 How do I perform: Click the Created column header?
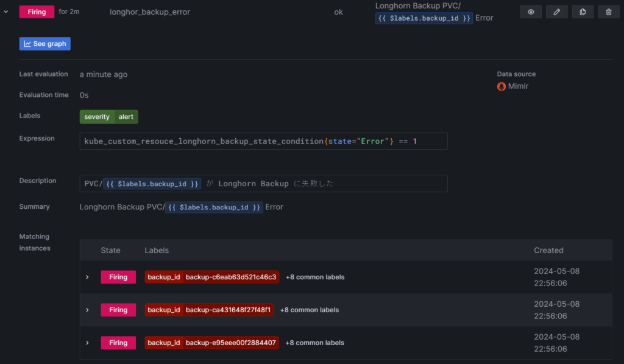coord(548,250)
